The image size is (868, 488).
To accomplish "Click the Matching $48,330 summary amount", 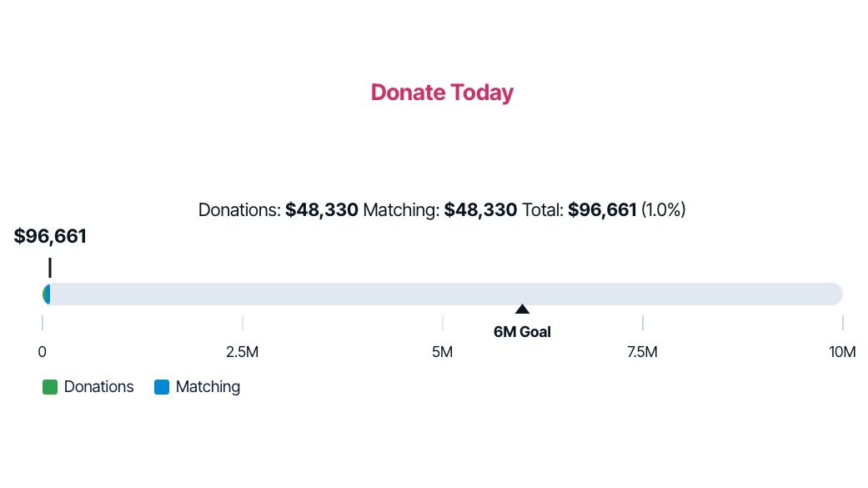I will point(480,210).
